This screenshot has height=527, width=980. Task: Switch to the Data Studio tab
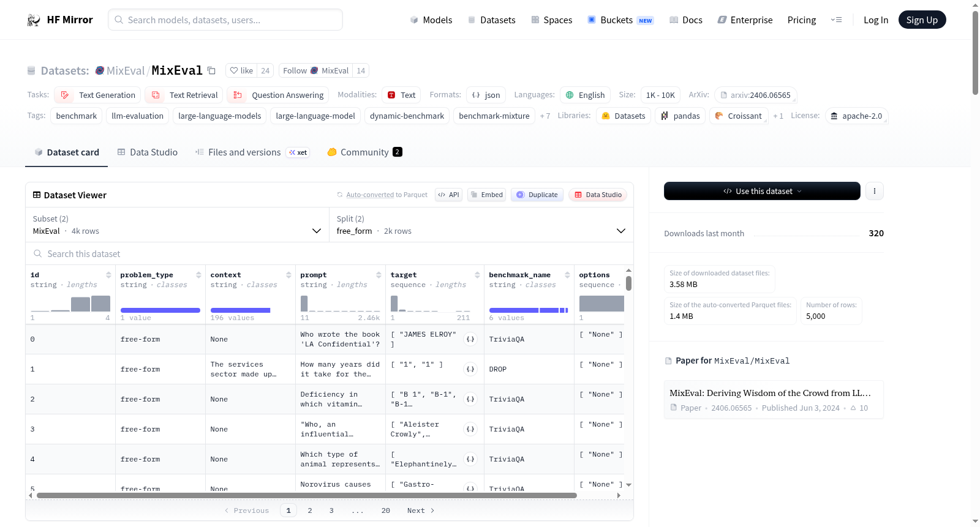(x=148, y=152)
